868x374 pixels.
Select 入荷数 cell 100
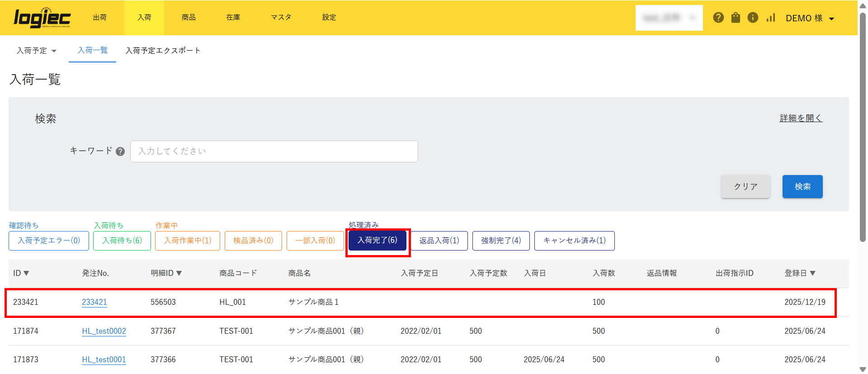pyautogui.click(x=599, y=302)
